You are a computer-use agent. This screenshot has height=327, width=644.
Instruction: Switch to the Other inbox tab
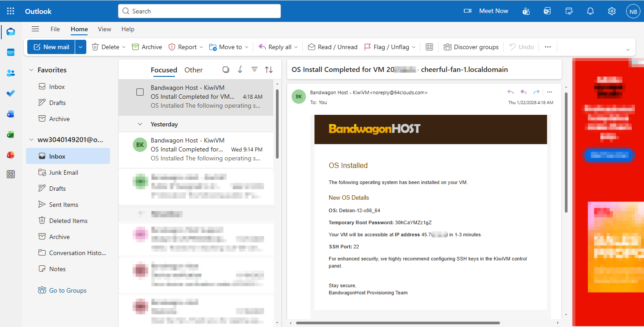click(x=193, y=70)
